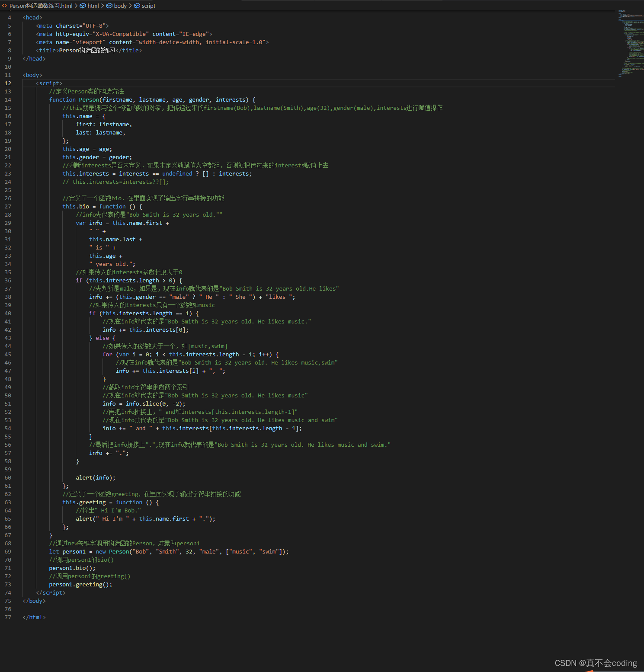The height and width of the screenshot is (672, 644).
Task: Open the Person构造函数练习.html breadcrumb
Action: (x=41, y=6)
